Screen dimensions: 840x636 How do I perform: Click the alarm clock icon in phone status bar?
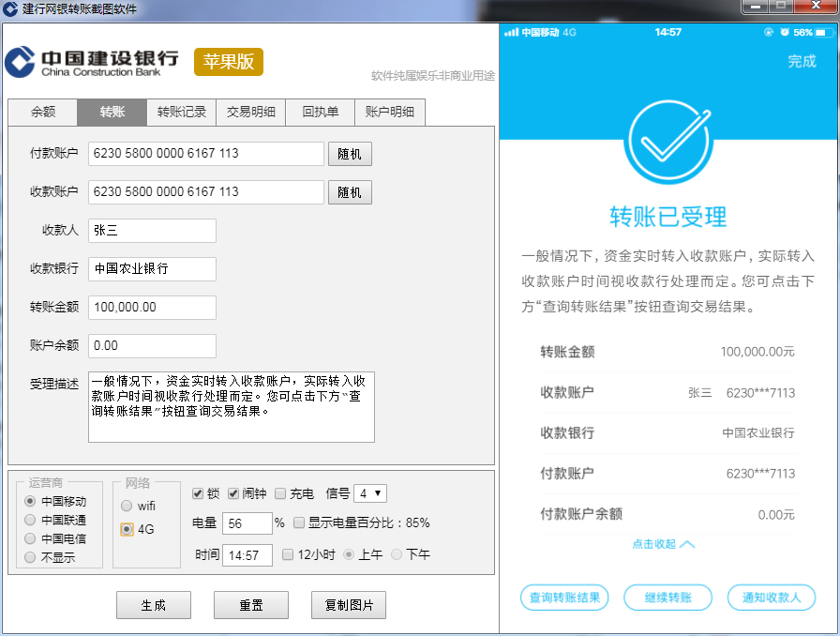pyautogui.click(x=785, y=32)
